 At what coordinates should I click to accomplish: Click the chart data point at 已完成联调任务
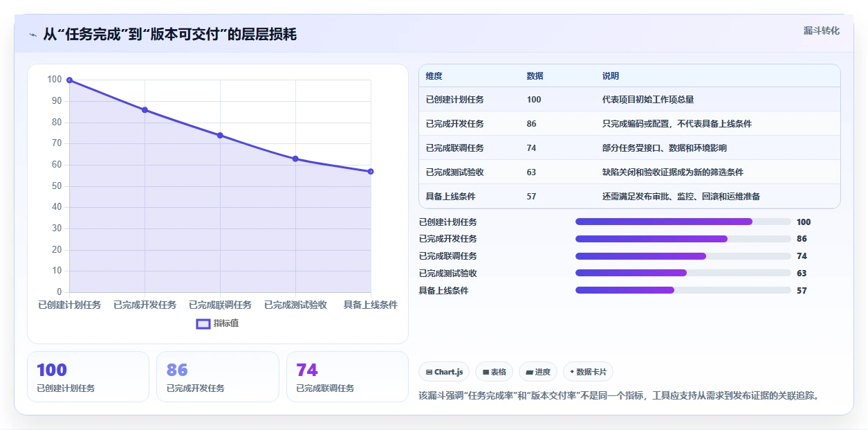point(220,135)
